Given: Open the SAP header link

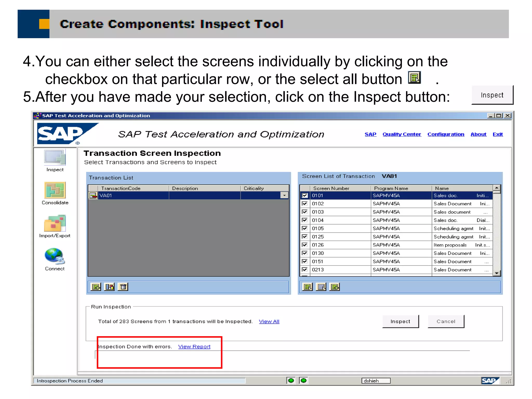Looking at the screenshot, I should pos(370,134).
